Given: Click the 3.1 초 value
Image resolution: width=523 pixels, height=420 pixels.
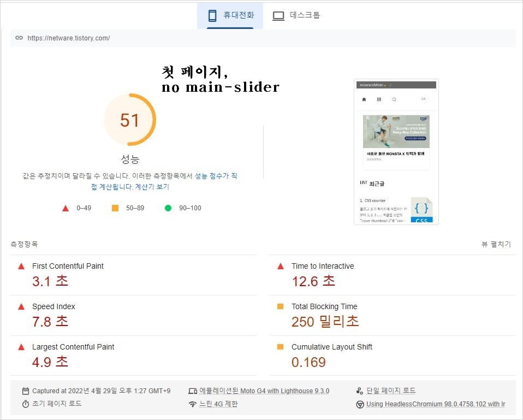Looking at the screenshot, I should pyautogui.click(x=50, y=281).
